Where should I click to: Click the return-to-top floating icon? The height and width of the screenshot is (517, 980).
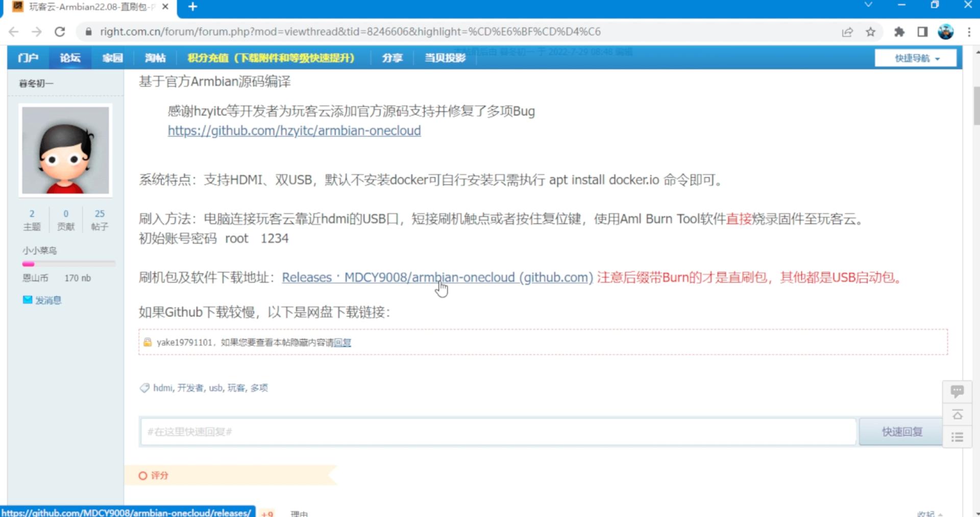tap(957, 414)
